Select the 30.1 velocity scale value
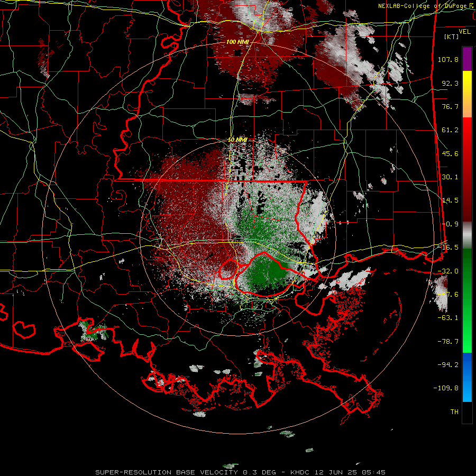The width and height of the screenshot is (476, 476). (x=450, y=177)
